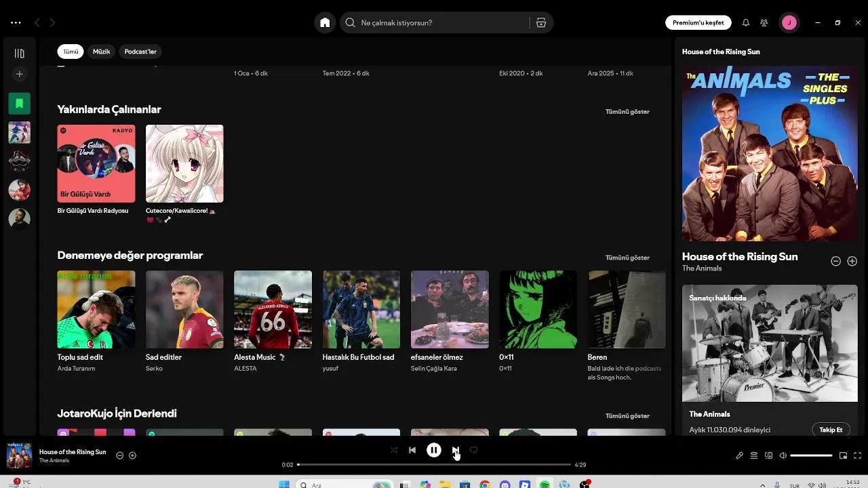Open Discord from the taskbar
The image size is (868, 488).
coord(505,485)
